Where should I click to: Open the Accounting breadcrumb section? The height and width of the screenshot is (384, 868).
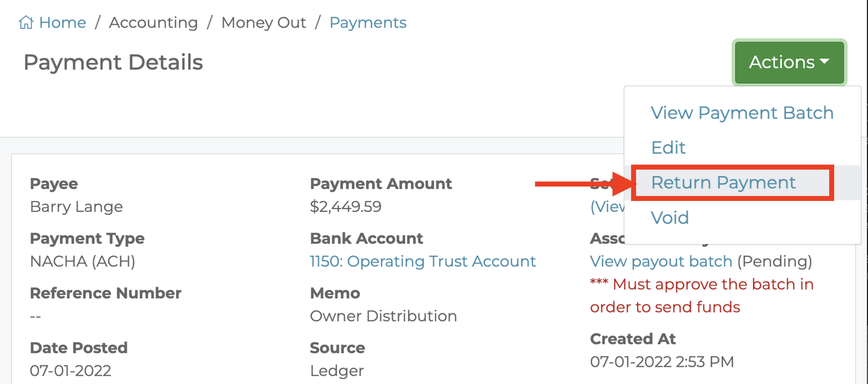tap(153, 23)
